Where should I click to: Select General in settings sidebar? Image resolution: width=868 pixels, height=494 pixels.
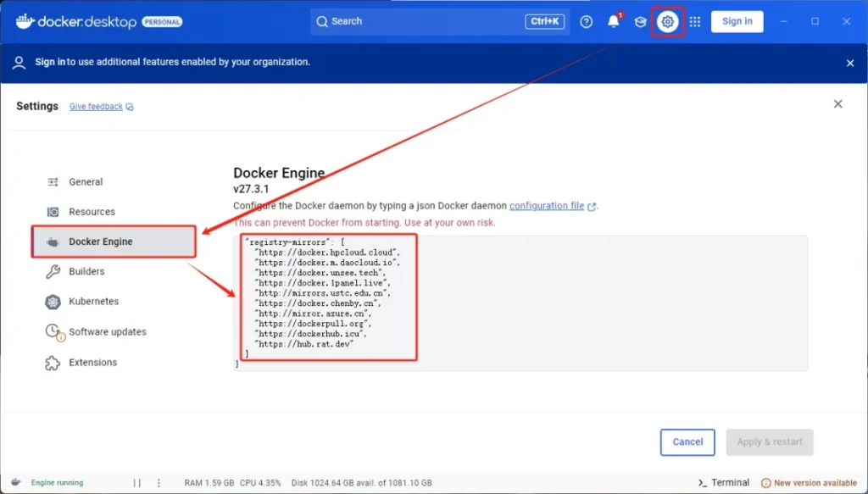[x=86, y=182]
